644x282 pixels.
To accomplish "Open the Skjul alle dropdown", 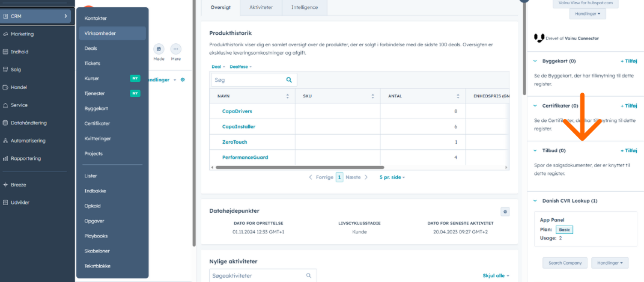I will click(496, 276).
